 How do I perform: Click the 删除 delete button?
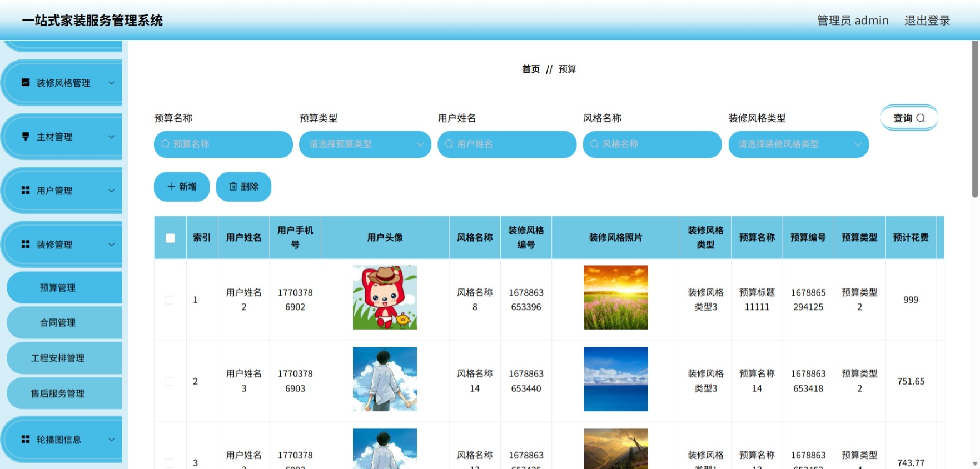243,187
